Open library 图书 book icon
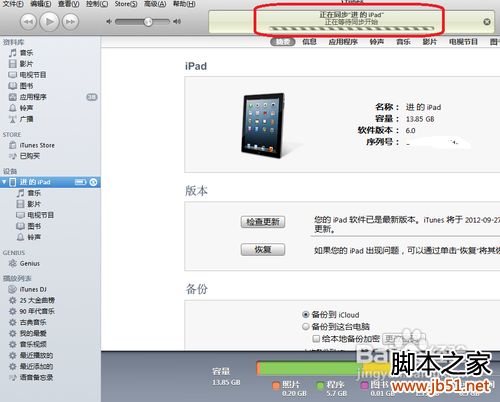Image resolution: width=500 pixels, height=402 pixels. [x=13, y=86]
